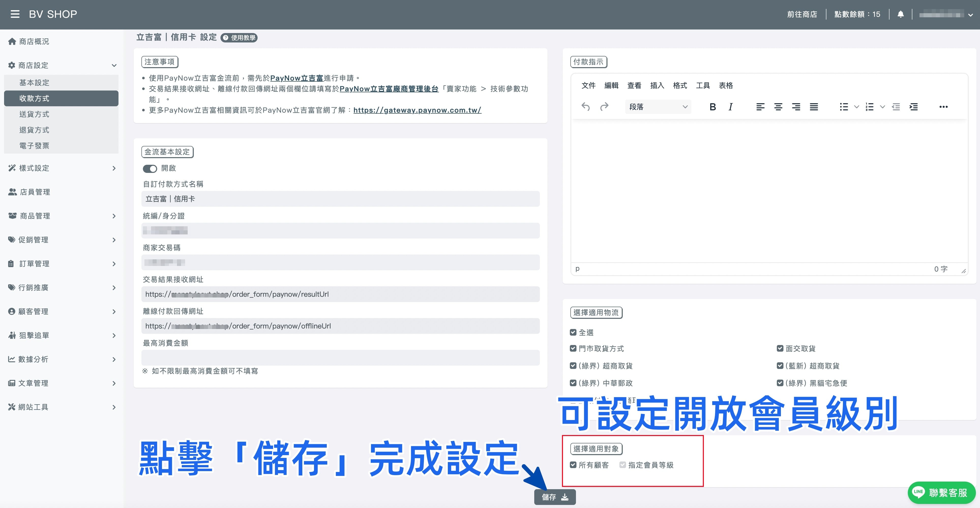Open more toolbar options ellipsis
The image size is (980, 508).
(x=943, y=107)
